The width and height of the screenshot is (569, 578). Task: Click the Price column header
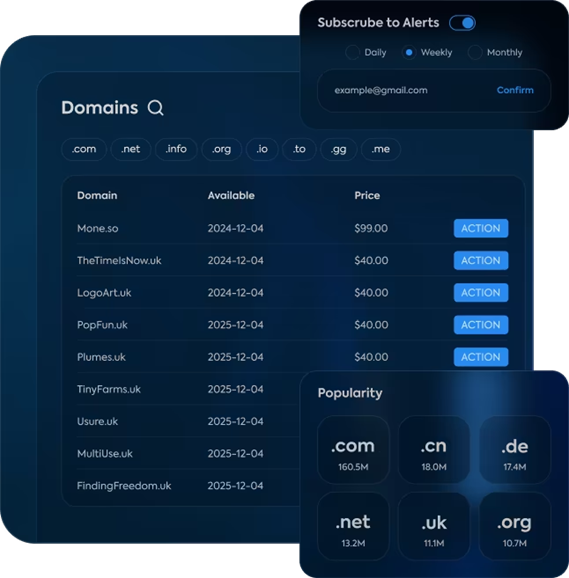367,195
